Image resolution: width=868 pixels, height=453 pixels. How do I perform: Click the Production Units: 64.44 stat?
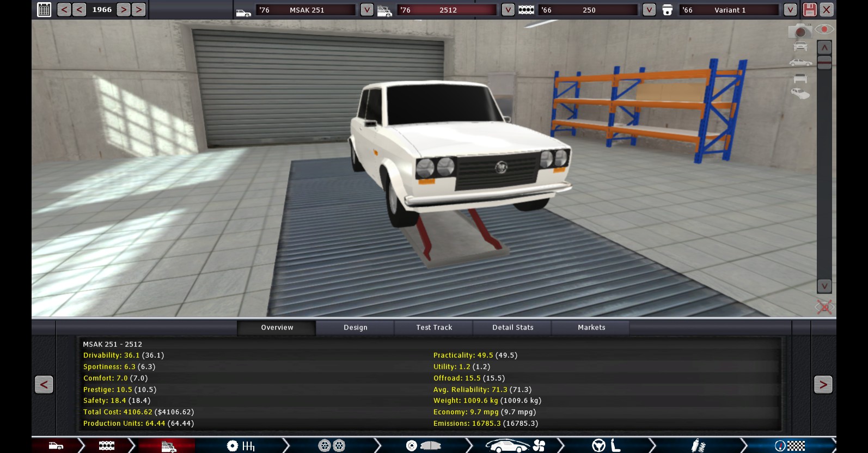[x=138, y=423]
